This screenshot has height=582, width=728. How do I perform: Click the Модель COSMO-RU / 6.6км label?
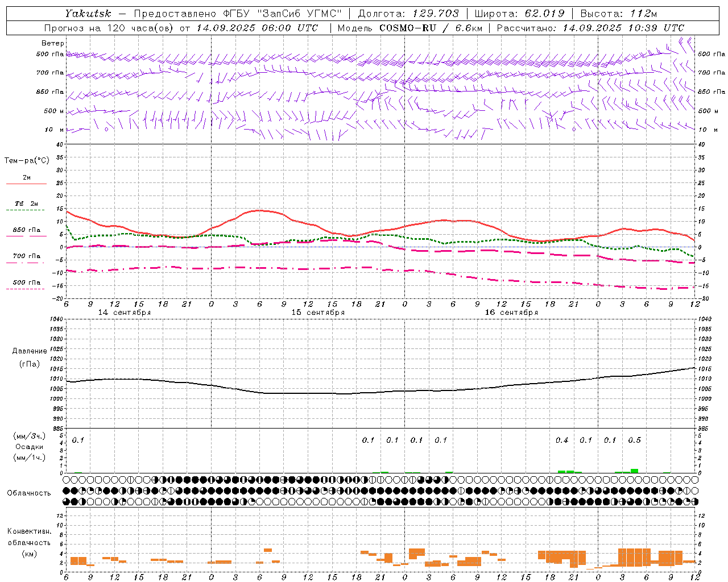tap(409, 28)
